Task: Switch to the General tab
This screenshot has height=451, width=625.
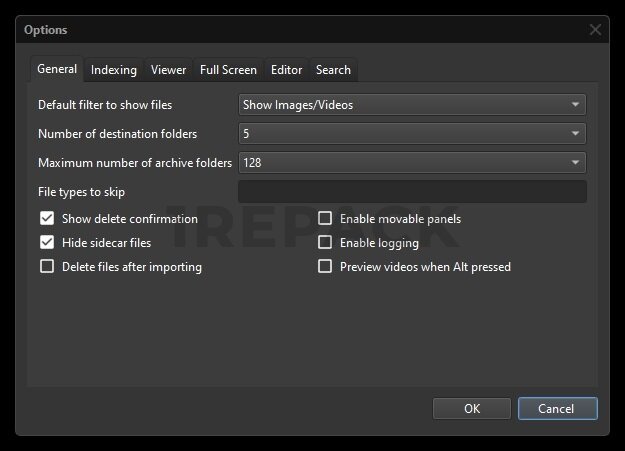Action: tap(57, 69)
